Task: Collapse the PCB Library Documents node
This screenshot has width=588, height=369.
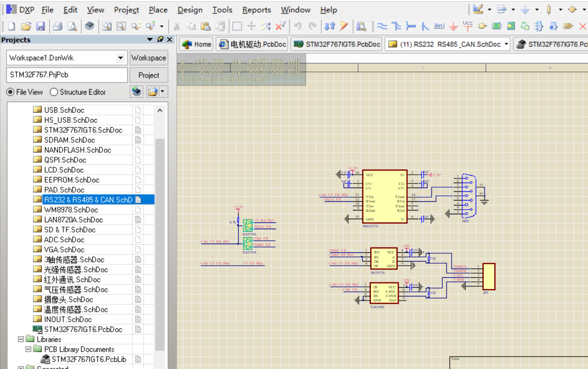Action: click(28, 349)
